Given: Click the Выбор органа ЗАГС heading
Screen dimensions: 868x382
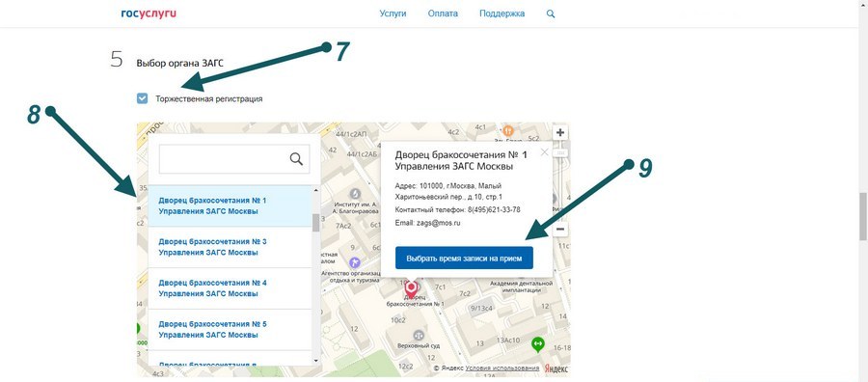Looking at the screenshot, I should [x=180, y=63].
